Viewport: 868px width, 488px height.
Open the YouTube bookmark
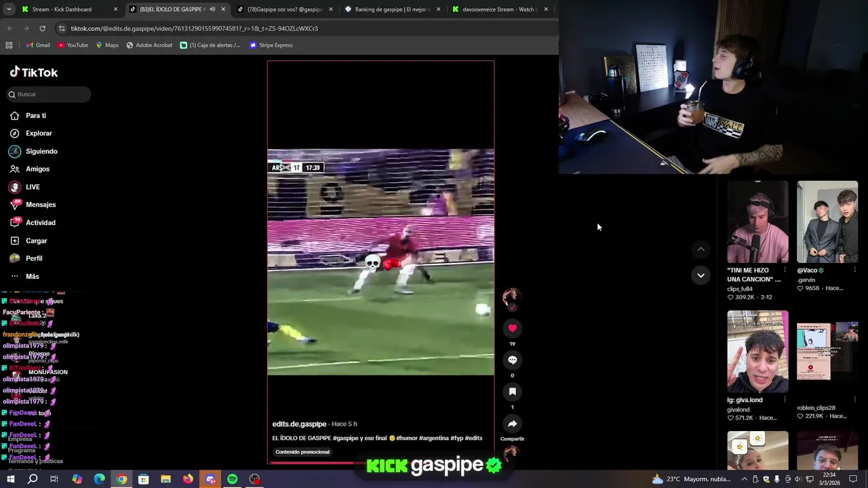[x=73, y=45]
